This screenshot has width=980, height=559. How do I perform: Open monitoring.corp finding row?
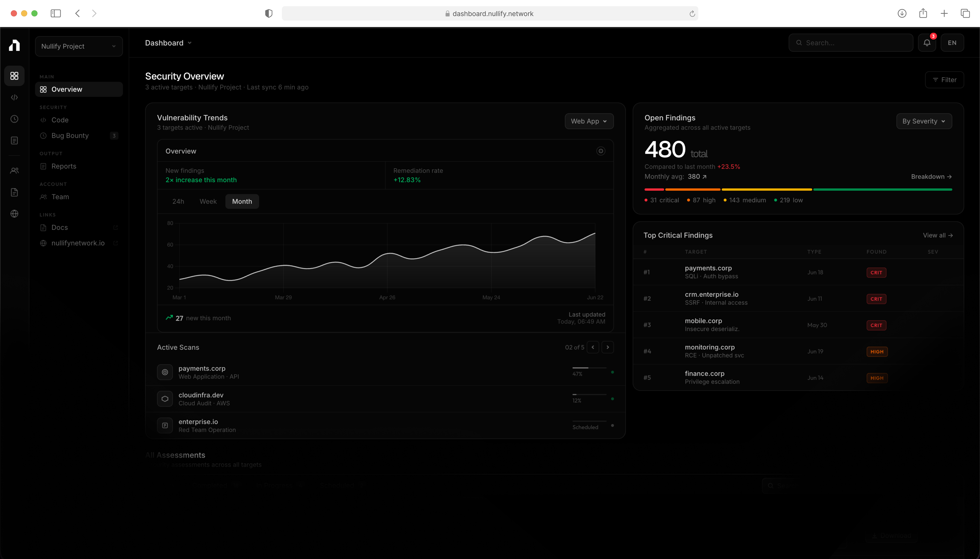(798, 351)
